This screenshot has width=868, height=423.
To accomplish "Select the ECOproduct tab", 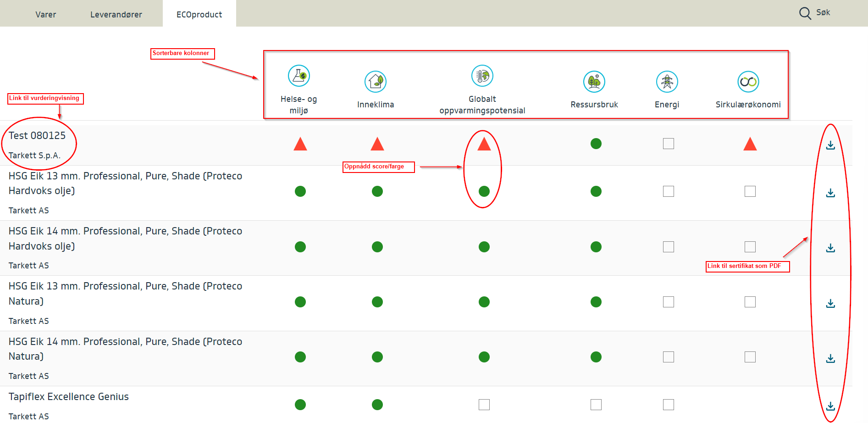I will click(199, 15).
